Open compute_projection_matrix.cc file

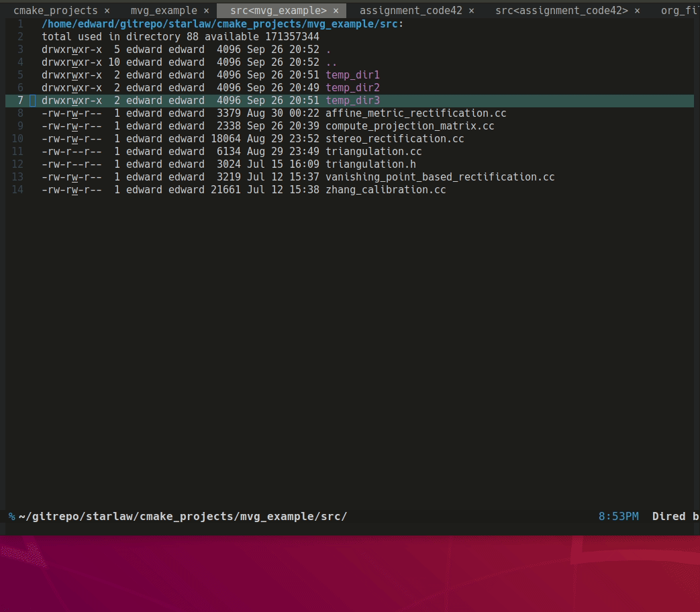tap(410, 126)
